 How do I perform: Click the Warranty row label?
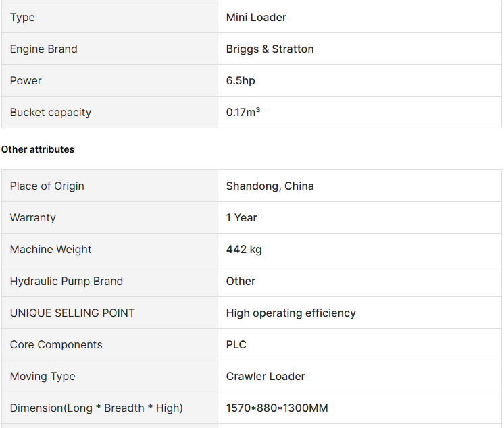pyautogui.click(x=33, y=217)
